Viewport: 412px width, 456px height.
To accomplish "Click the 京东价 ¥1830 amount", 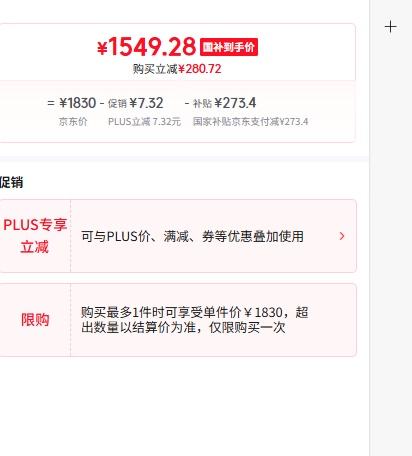I will pyautogui.click(x=78, y=103).
